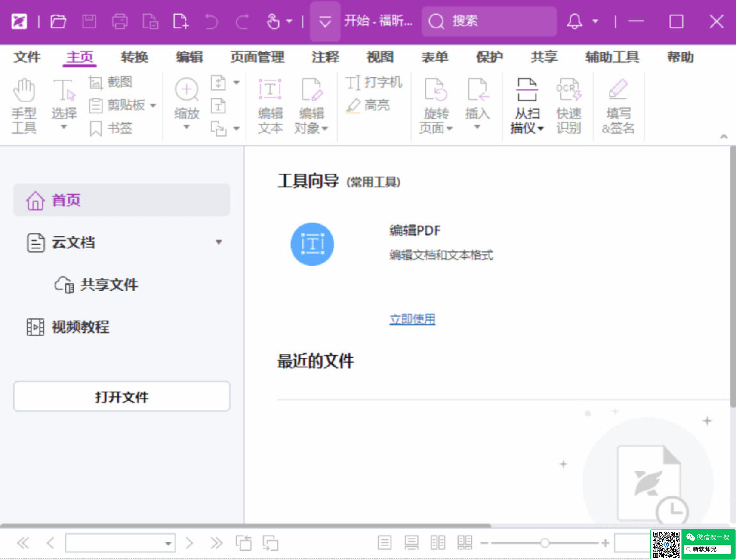This screenshot has height=560, width=736.
Task: Expand the Cloud Documents (云文档) arrow
Action: point(219,242)
